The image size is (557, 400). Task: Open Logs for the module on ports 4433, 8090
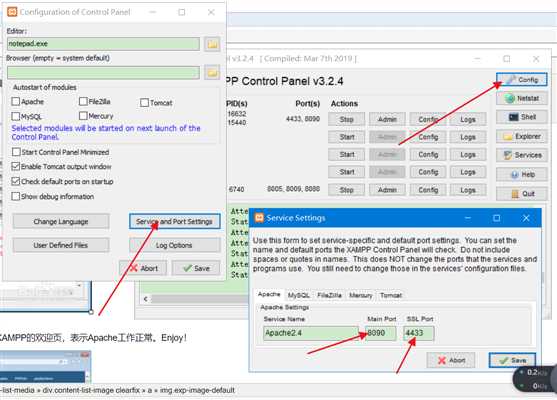pyautogui.click(x=468, y=119)
